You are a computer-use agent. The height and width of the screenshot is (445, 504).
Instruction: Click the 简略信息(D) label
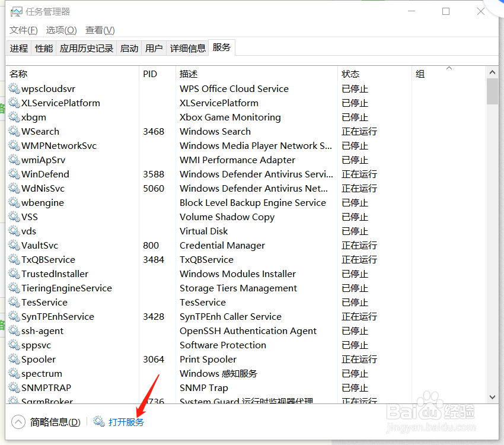click(x=55, y=422)
